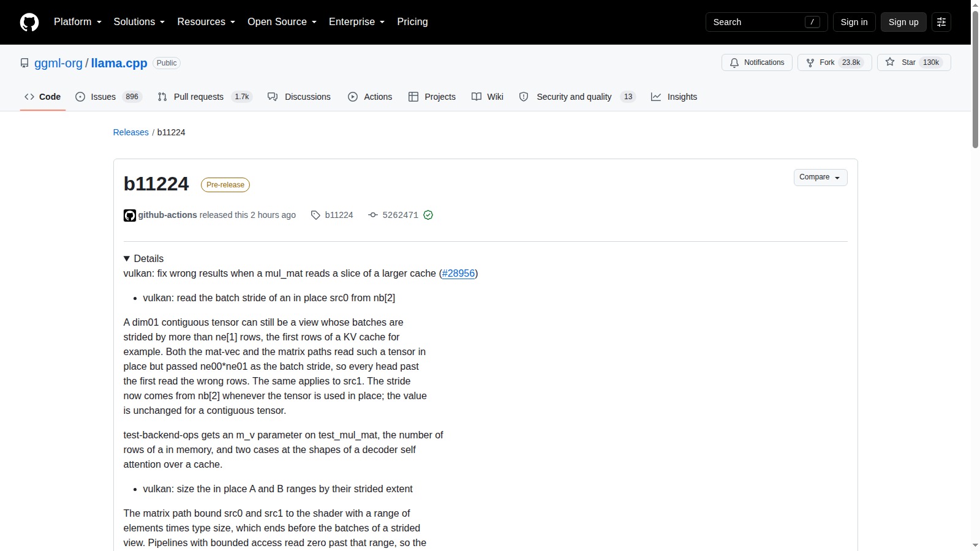980x551 pixels.
Task: Open the llama.cpp repository link
Action: (119, 63)
